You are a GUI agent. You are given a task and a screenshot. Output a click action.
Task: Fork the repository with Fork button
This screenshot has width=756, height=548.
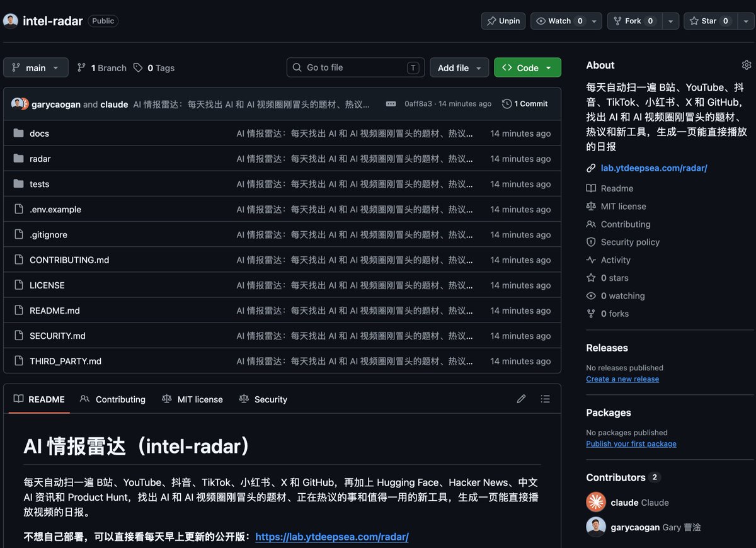pyautogui.click(x=635, y=21)
